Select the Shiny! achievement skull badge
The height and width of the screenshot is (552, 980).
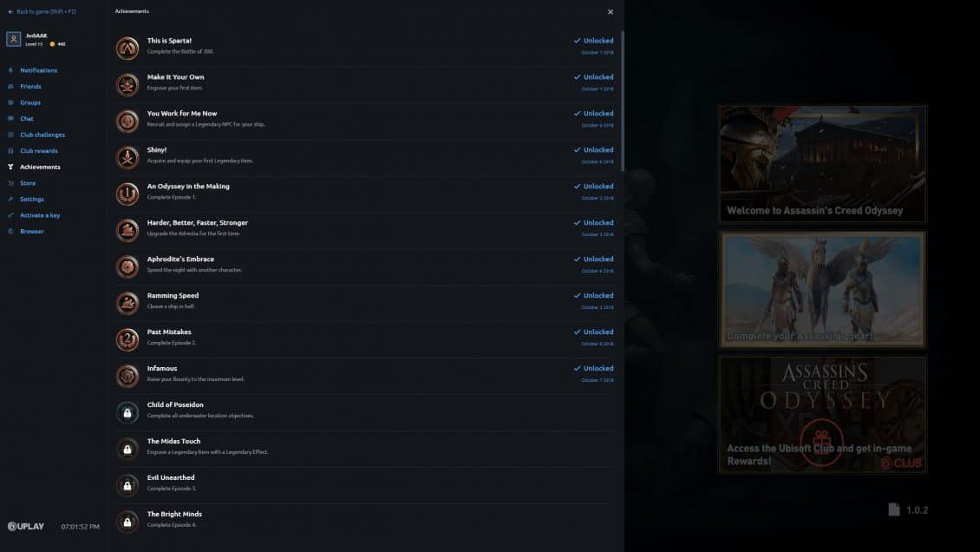point(127,158)
